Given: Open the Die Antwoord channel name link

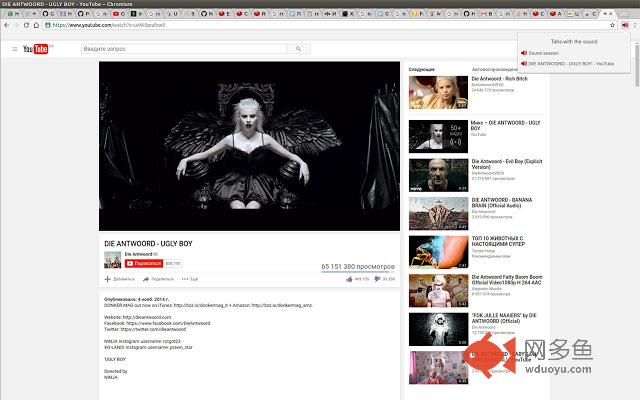Looking at the screenshot, I should point(138,254).
